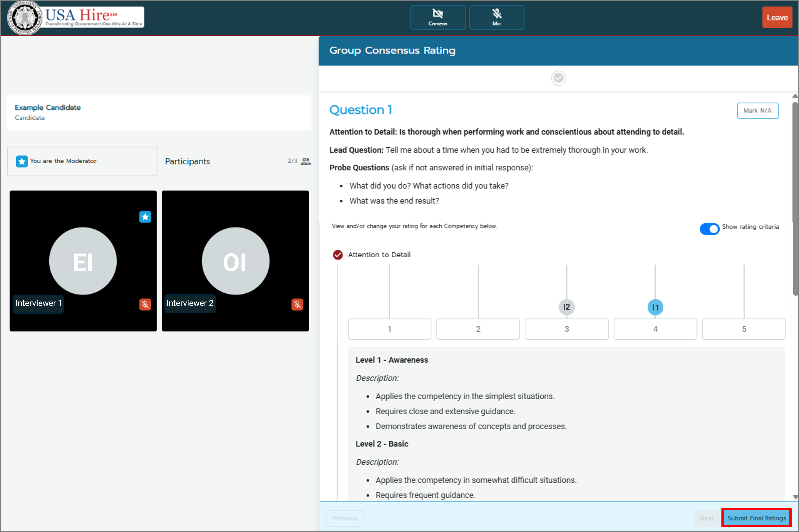Click the OI avatar circle
The image size is (799, 532).
click(x=235, y=261)
